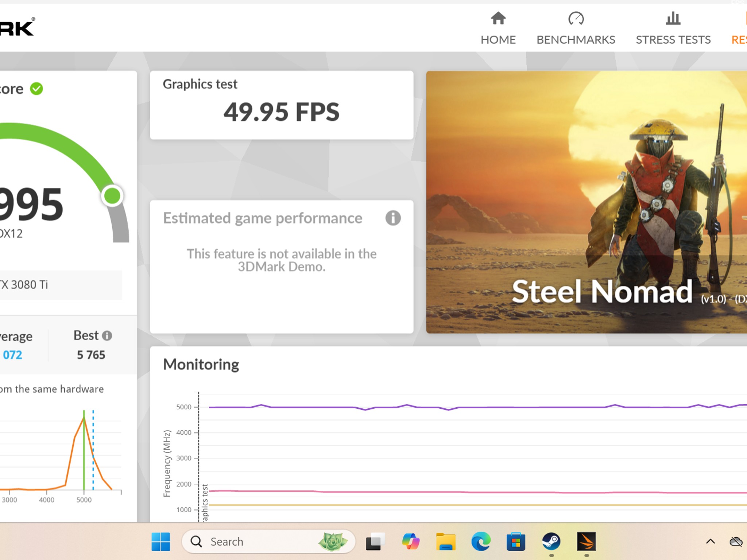747x560 pixels.
Task: Click the stress tests bar-chart icon
Action: [673, 18]
